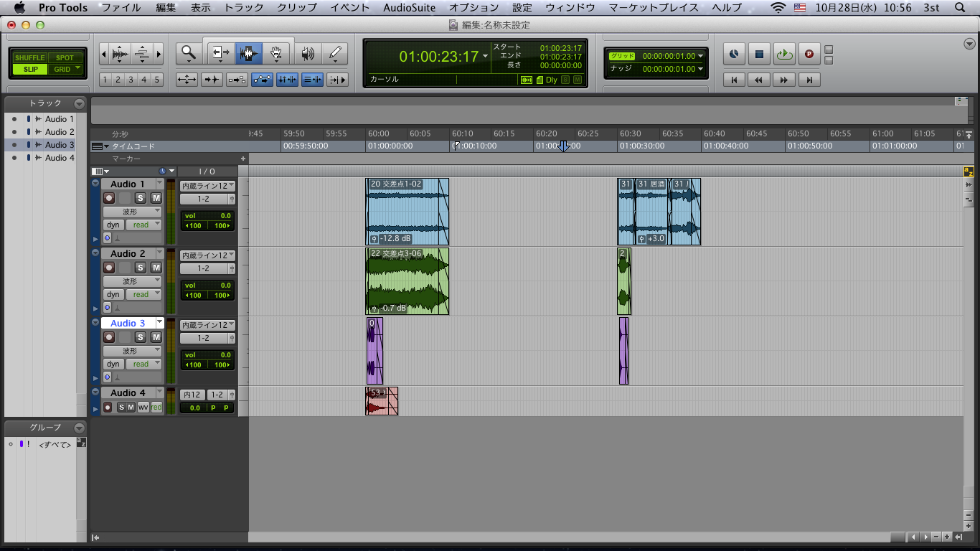Recall zoom preset 5
The width and height of the screenshot is (980, 551).
pyautogui.click(x=157, y=80)
